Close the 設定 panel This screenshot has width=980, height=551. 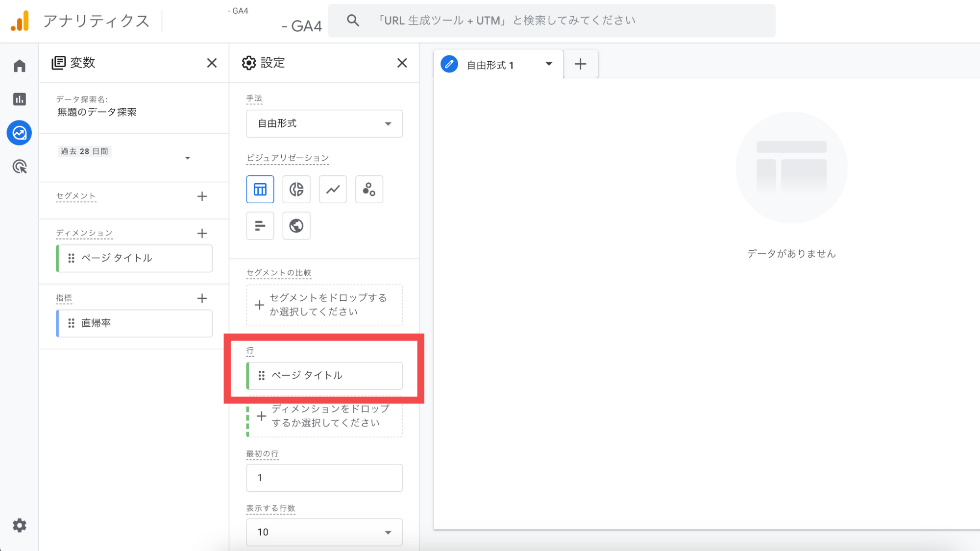pyautogui.click(x=402, y=63)
